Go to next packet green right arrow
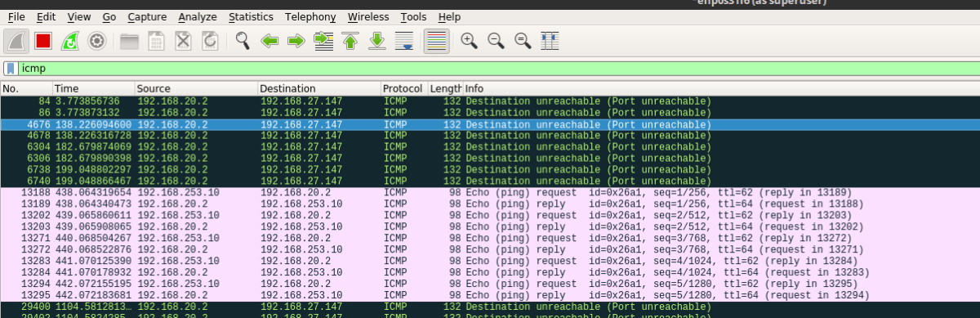Image resolution: width=980 pixels, height=318 pixels. point(296,40)
